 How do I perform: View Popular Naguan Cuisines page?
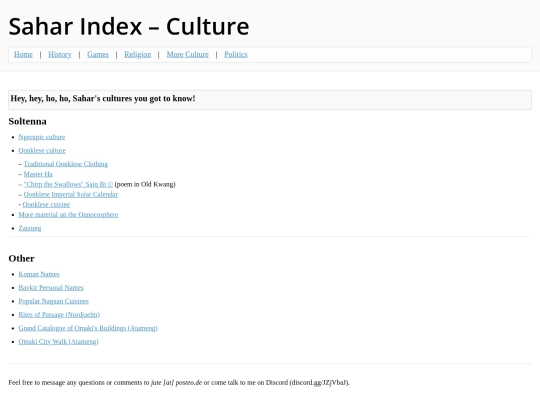tap(53, 301)
